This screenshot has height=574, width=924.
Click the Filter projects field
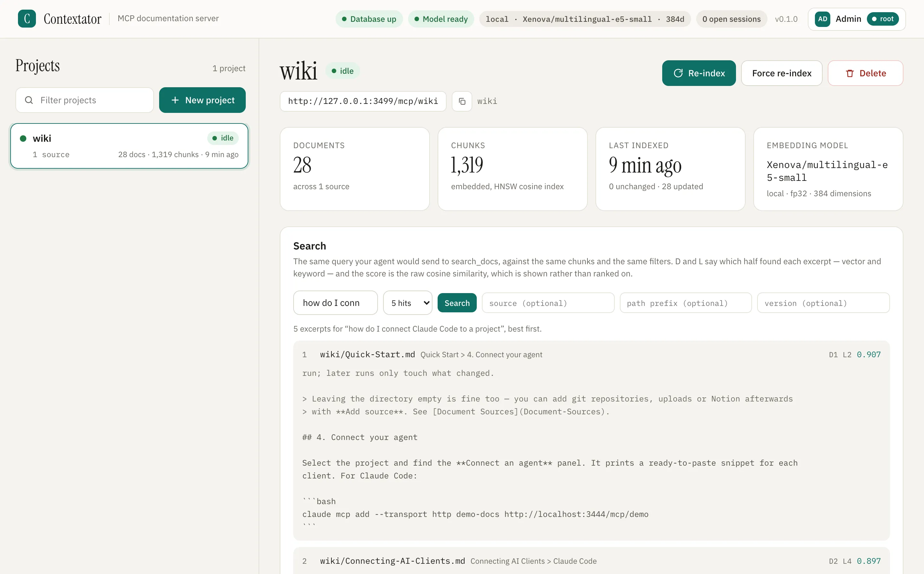(85, 100)
